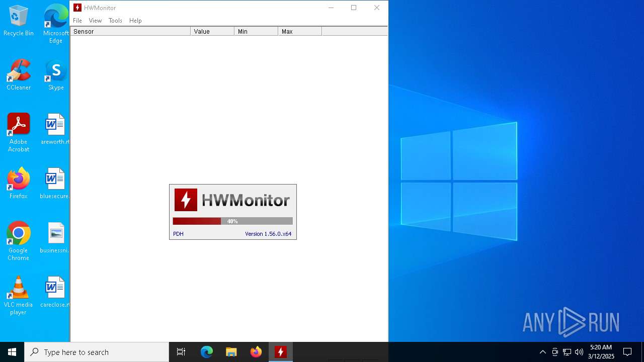644x362 pixels.
Task: Click the meet now tray icon
Action: coord(555,352)
